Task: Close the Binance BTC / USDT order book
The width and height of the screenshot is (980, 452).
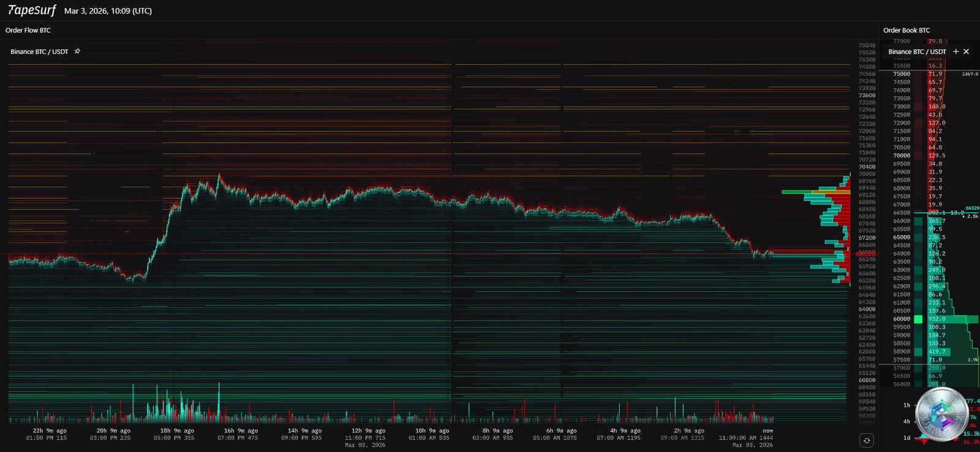Action: pos(967,51)
